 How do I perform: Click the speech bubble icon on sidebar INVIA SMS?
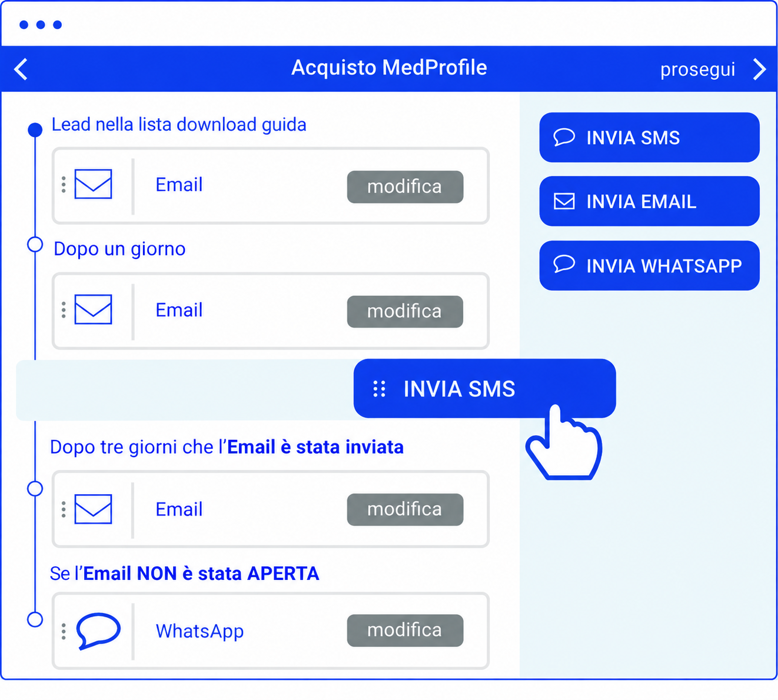point(564,137)
